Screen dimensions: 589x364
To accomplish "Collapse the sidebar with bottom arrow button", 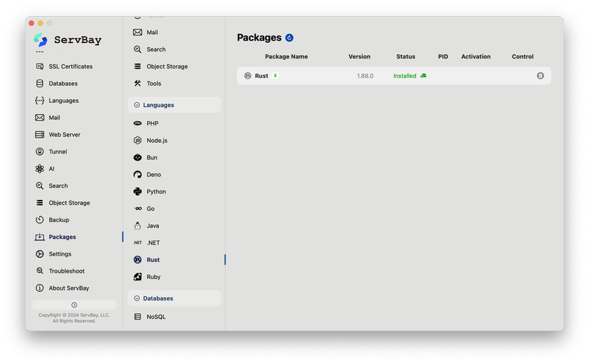I will [74, 305].
